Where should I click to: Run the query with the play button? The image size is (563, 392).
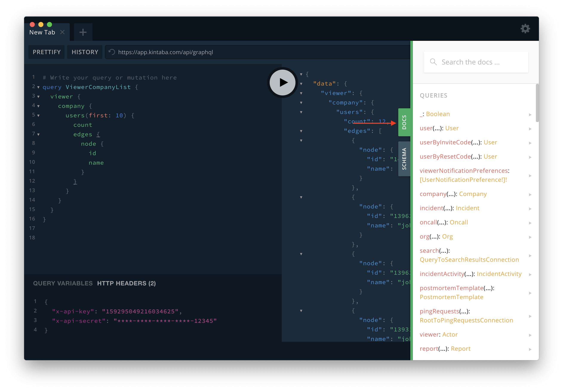(283, 83)
